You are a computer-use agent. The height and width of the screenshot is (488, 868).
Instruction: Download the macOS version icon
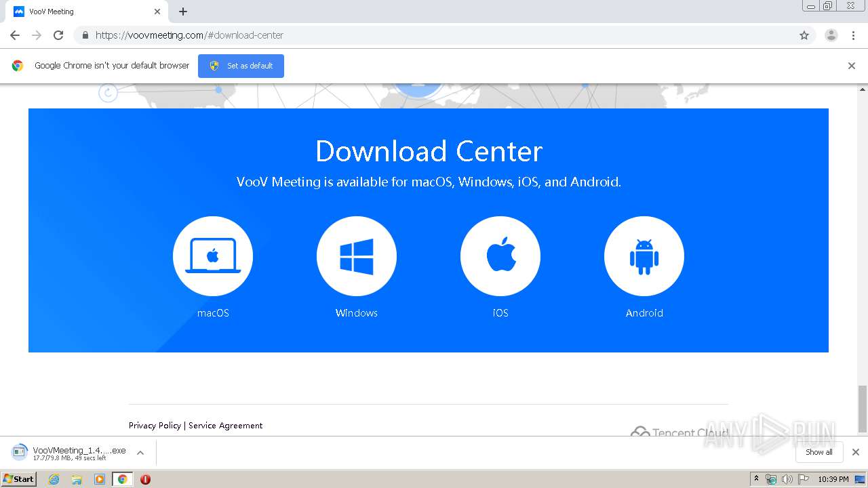[x=213, y=256]
